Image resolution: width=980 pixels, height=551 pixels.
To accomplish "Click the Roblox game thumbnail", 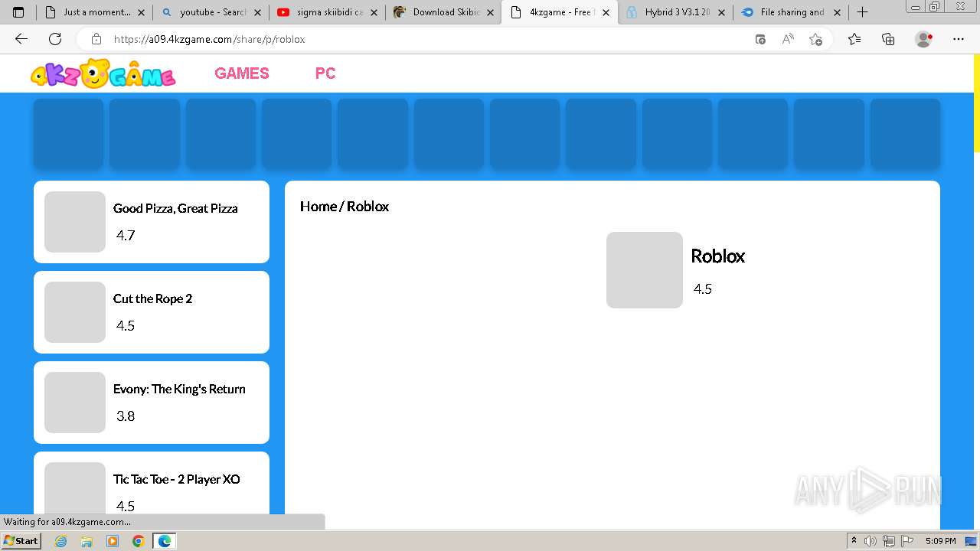I will click(645, 270).
